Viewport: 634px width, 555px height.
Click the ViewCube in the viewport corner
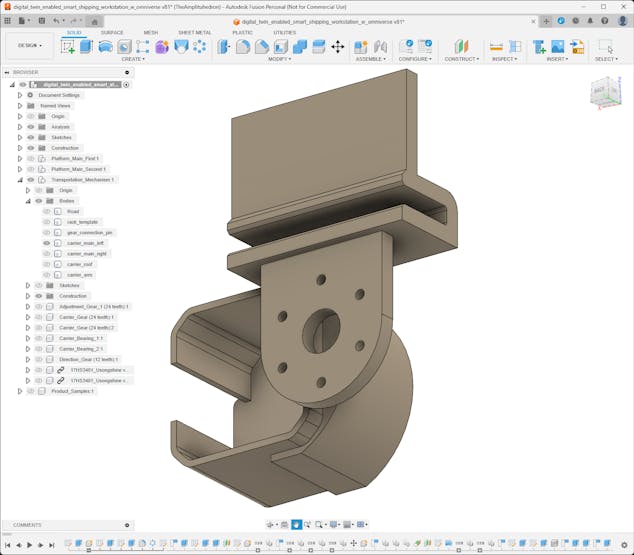pyautogui.click(x=604, y=92)
